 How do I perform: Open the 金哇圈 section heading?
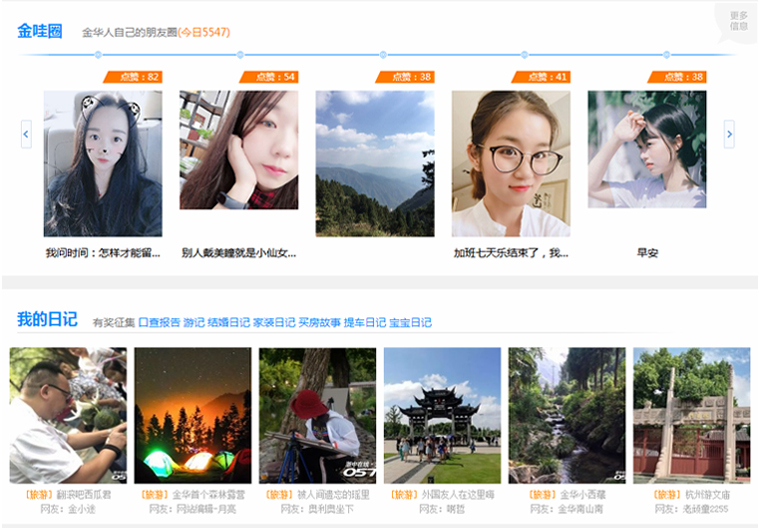pos(40,31)
